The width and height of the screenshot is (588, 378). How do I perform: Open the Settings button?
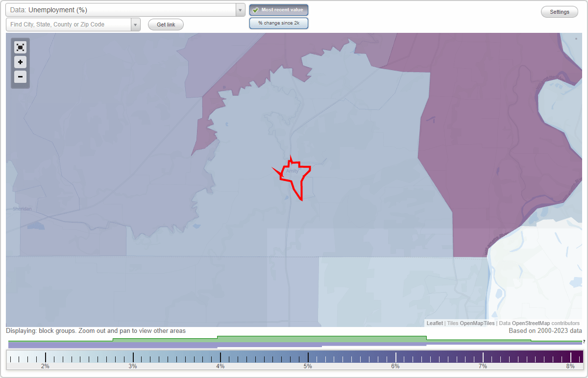[x=559, y=11]
